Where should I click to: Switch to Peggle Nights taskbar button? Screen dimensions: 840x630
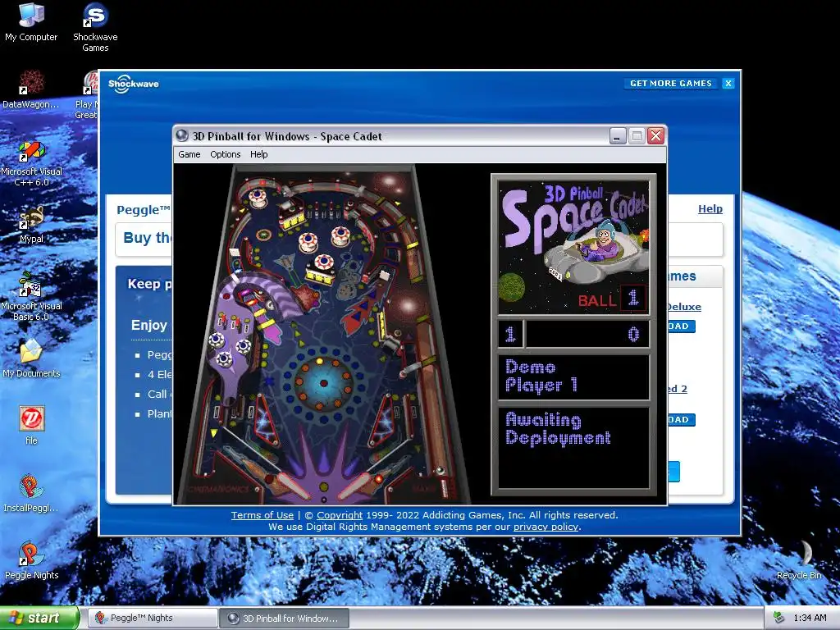(153, 618)
